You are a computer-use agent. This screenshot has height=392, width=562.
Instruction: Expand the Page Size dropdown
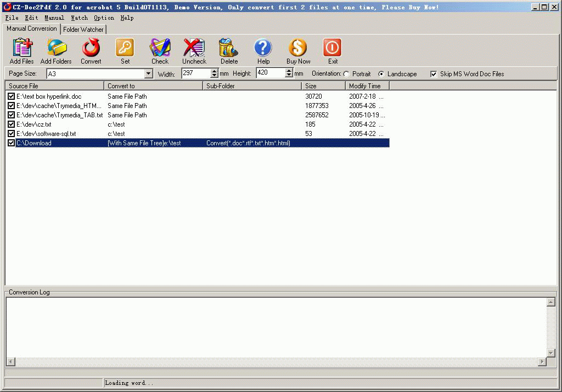click(148, 74)
